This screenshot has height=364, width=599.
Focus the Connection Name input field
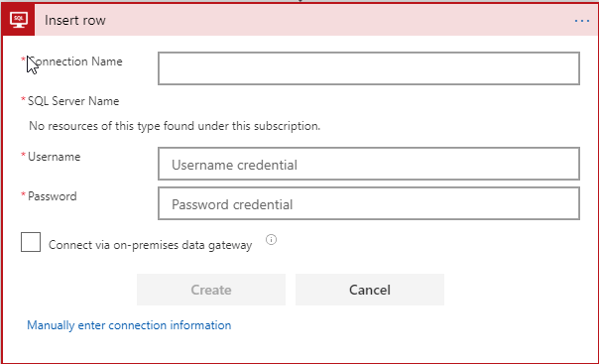[x=369, y=68]
